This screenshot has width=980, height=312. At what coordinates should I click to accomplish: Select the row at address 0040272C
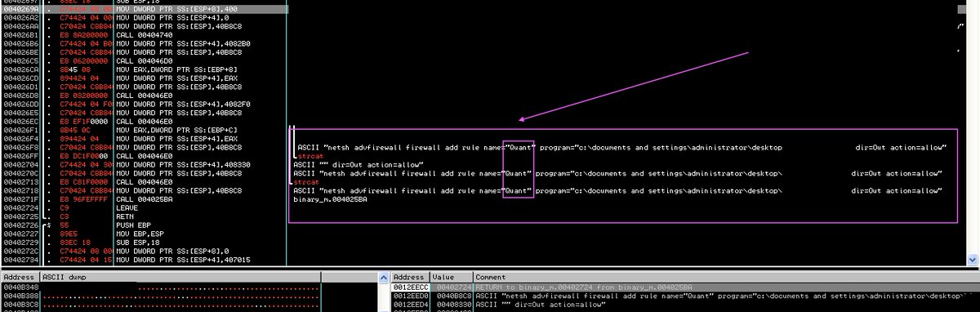[144, 251]
